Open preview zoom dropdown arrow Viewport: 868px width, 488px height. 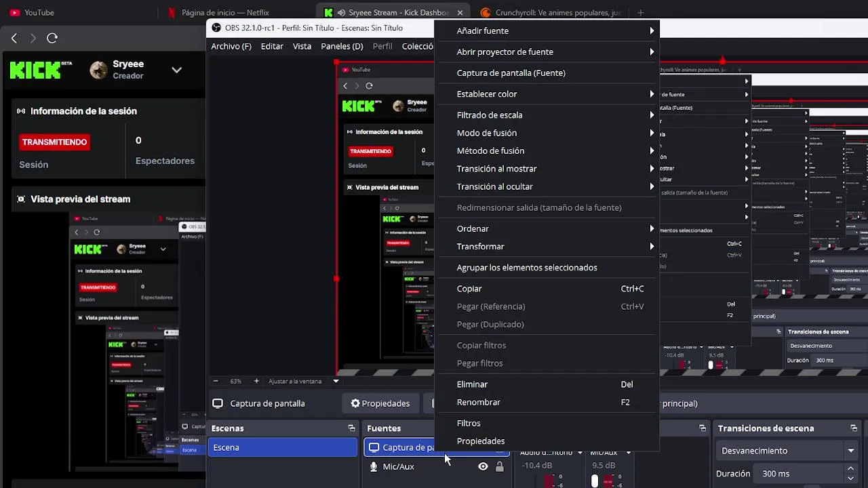336,381
